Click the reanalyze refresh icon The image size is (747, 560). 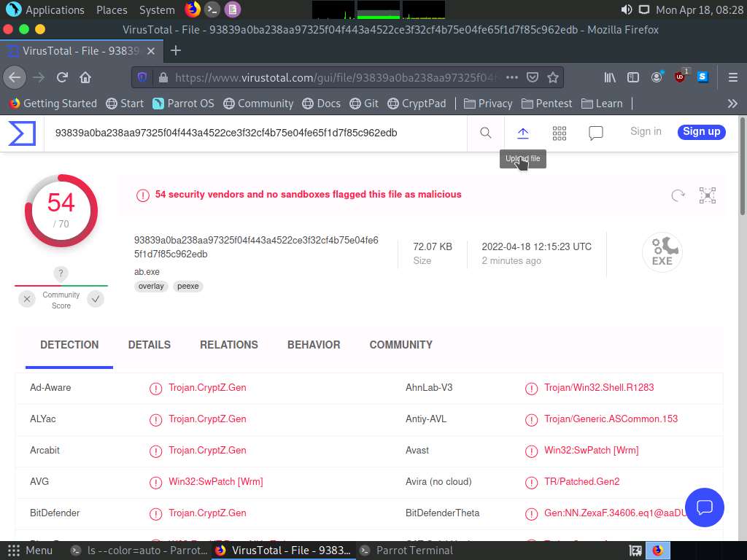(x=678, y=195)
